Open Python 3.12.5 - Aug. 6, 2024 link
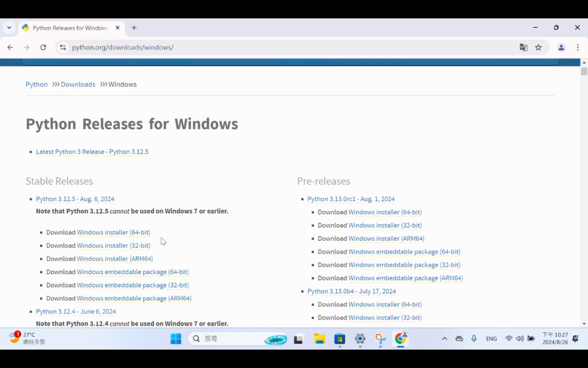Image resolution: width=588 pixels, height=368 pixels. pyautogui.click(x=75, y=199)
